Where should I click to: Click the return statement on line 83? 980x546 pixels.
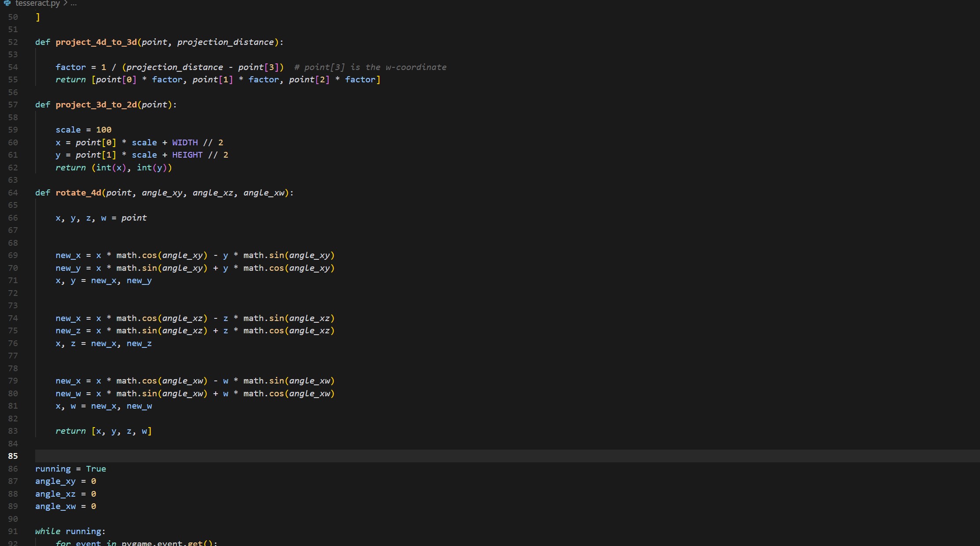coord(70,431)
